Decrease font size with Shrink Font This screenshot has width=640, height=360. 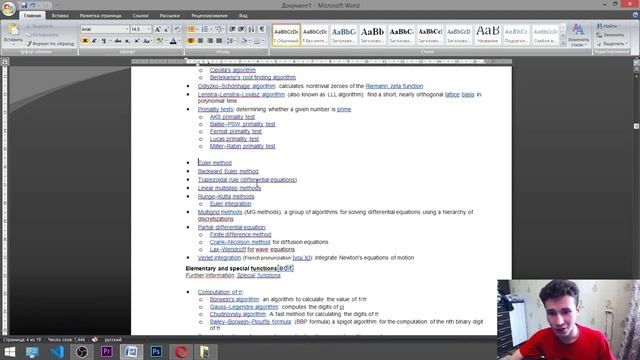[x=167, y=29]
